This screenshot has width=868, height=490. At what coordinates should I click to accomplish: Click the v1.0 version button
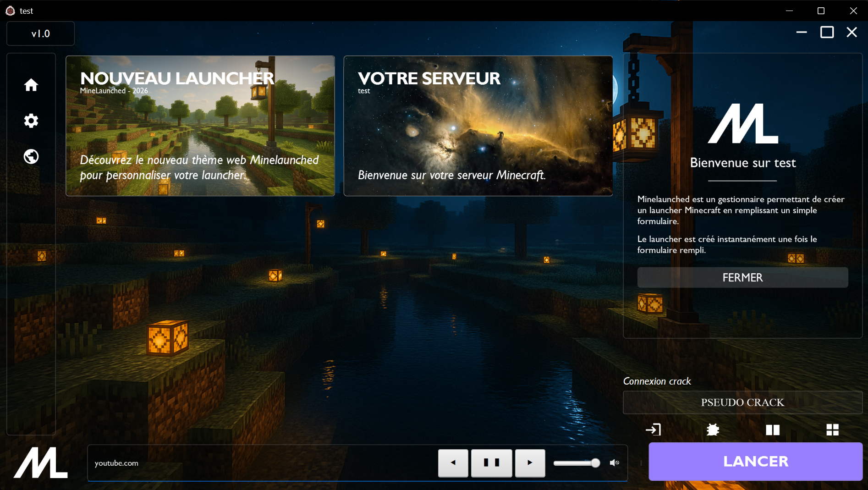click(41, 33)
